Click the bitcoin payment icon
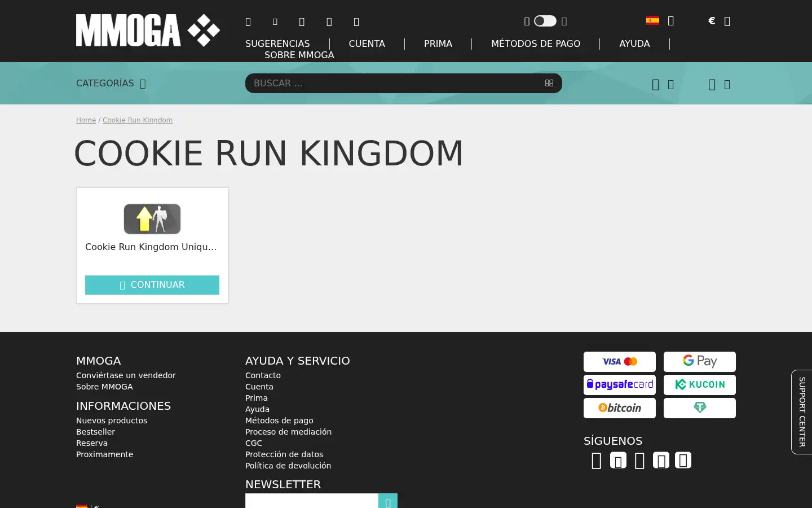812x508 pixels. point(620,408)
